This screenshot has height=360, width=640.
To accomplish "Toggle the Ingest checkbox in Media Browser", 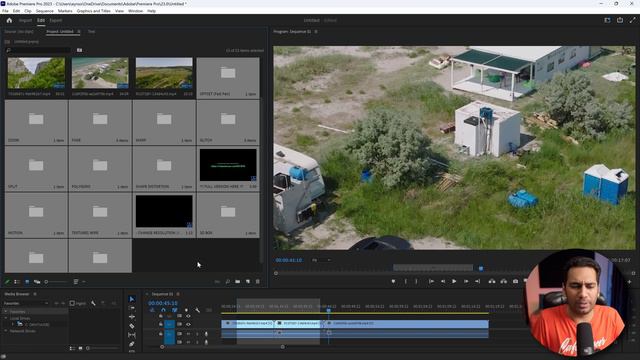I will pos(72,303).
